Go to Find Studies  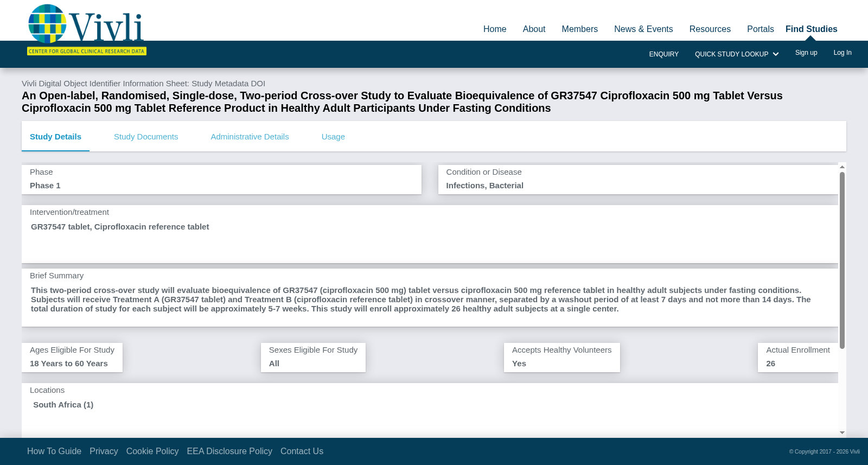click(x=811, y=29)
